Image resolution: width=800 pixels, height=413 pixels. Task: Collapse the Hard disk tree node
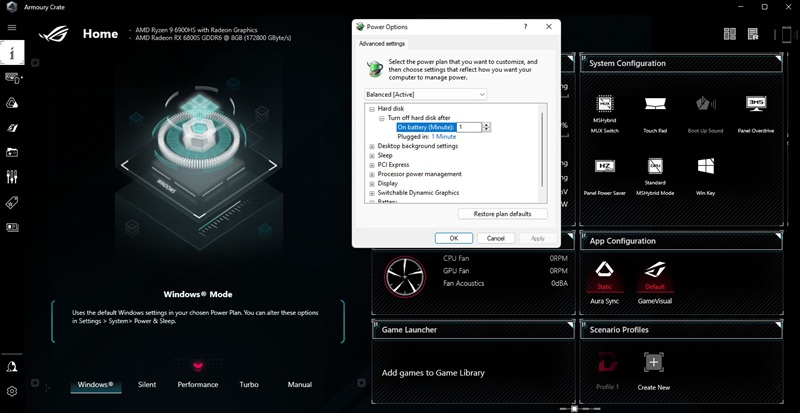click(371, 109)
